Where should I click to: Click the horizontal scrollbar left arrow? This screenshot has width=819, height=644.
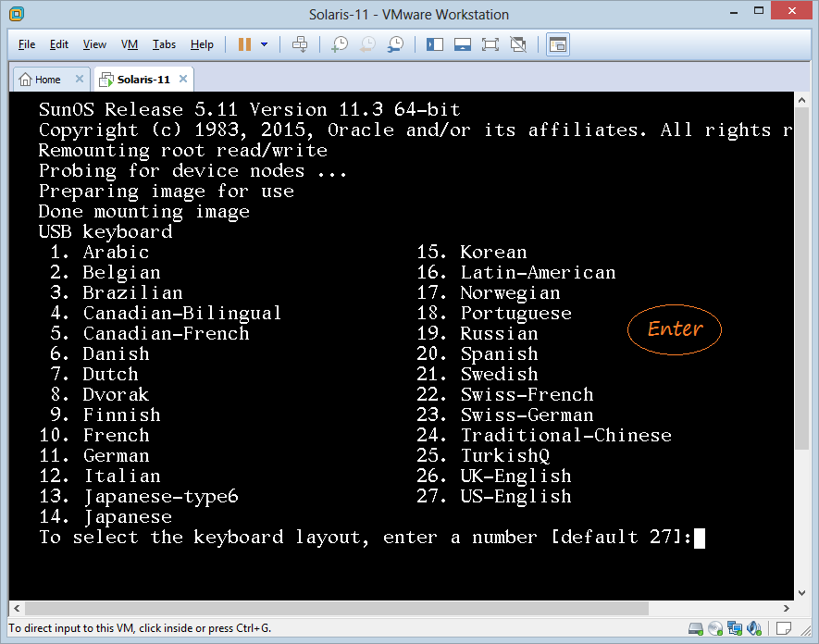(17, 609)
